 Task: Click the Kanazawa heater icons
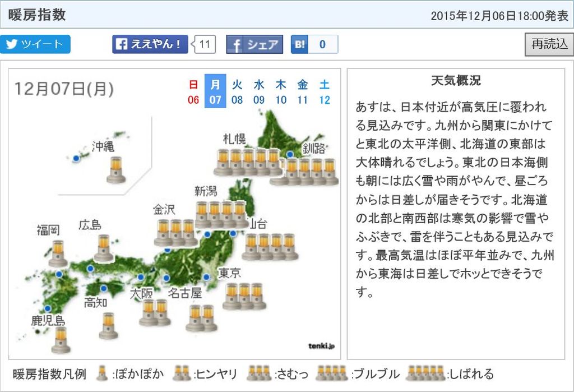(x=175, y=233)
